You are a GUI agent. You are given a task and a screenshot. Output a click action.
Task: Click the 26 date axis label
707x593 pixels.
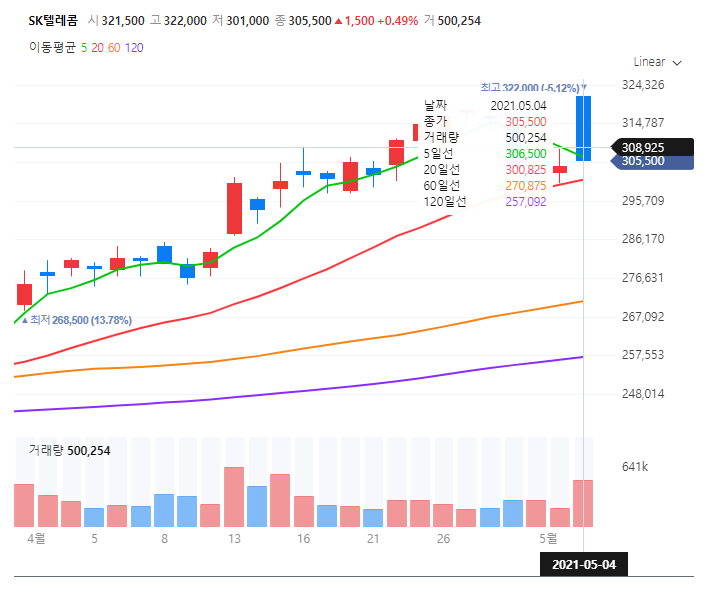pyautogui.click(x=443, y=539)
